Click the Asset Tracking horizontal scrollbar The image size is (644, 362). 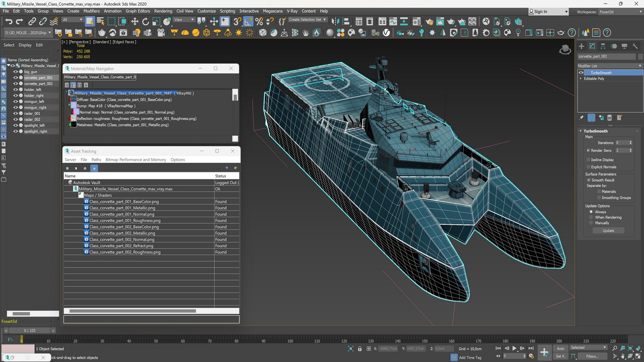coord(132,311)
